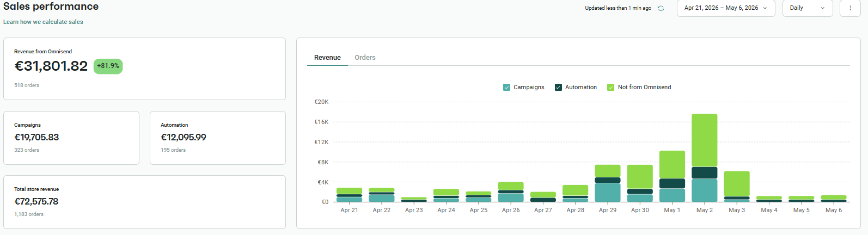Switch to the Revenue tab
Viewport: 868px width, 235px height.
(327, 58)
